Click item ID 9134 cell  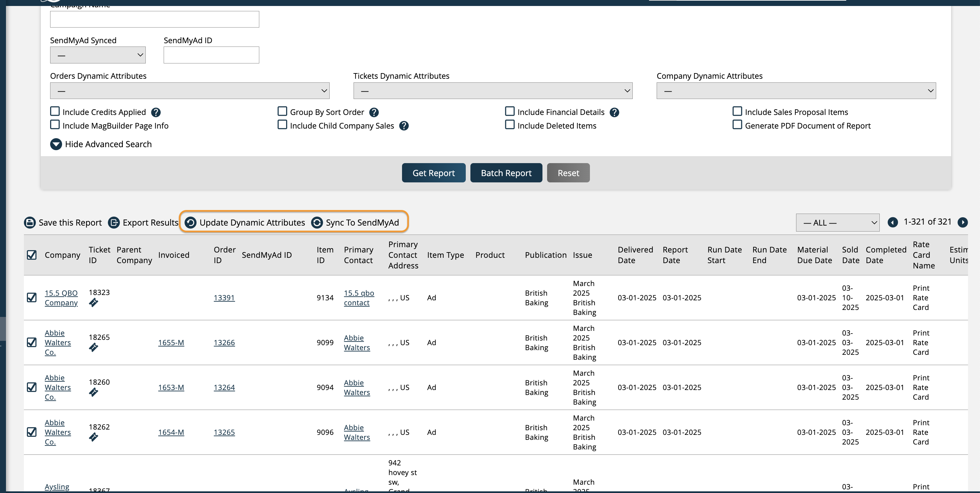click(x=325, y=298)
